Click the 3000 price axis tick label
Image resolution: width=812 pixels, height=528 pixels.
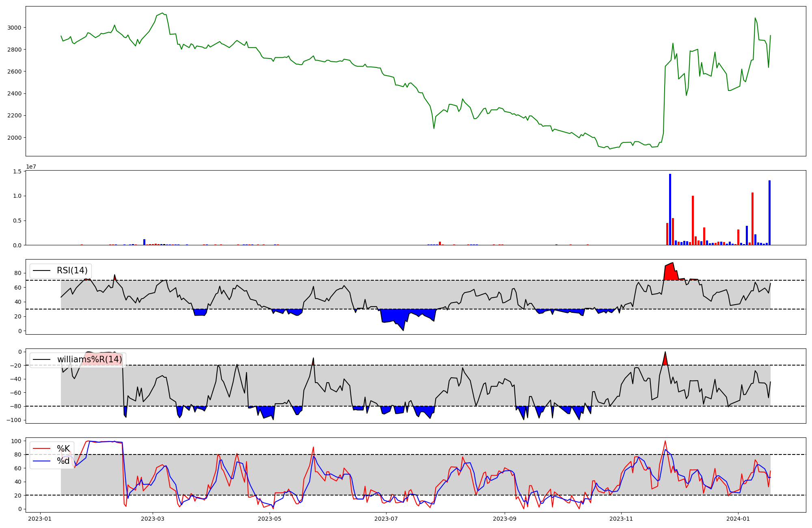[x=15, y=28]
